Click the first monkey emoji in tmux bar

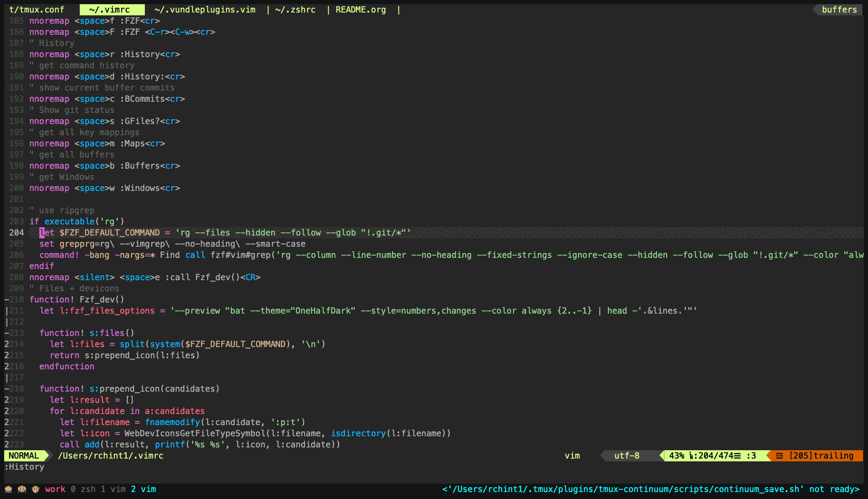(8, 489)
